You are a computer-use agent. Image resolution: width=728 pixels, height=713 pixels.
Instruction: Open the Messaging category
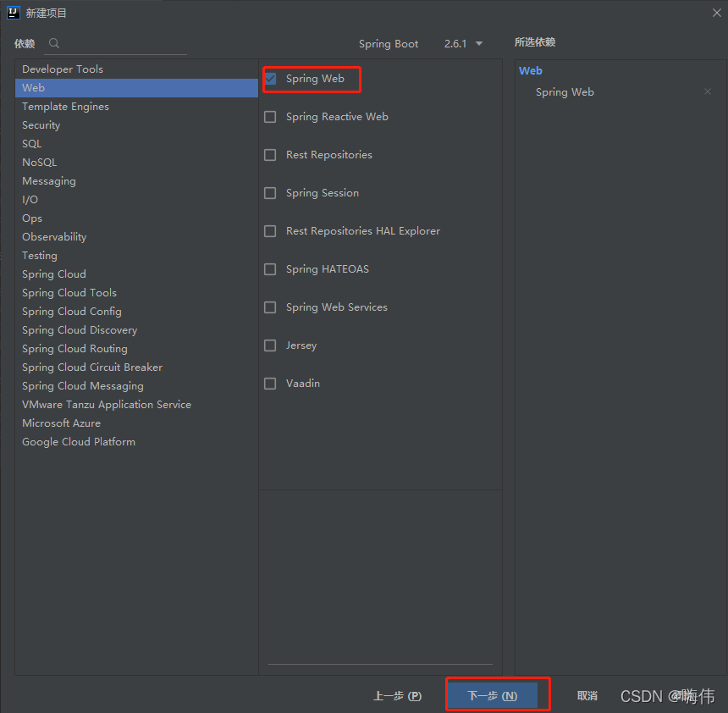(x=136, y=180)
